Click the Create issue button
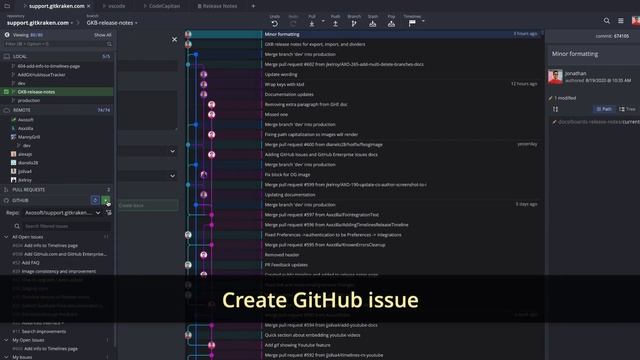Image resolution: width=640 pixels, height=360 pixels. click(148, 205)
